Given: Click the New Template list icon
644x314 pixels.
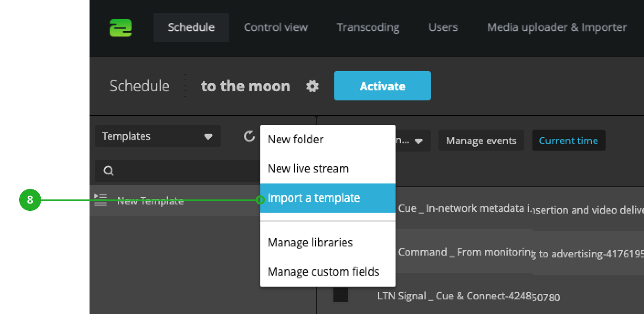Looking at the screenshot, I should [x=100, y=200].
